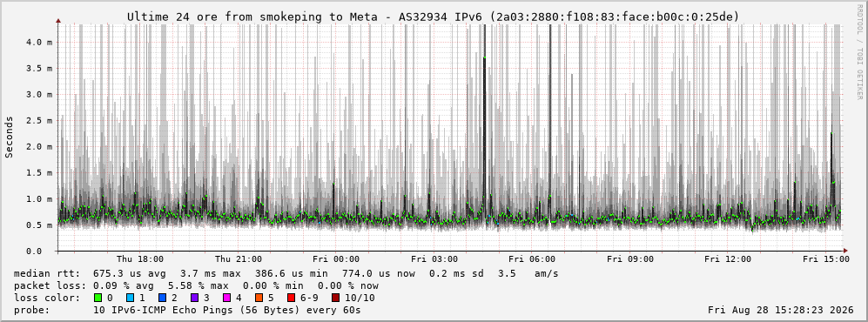Click the timestamp Fri Aug 28 15:28:23 2026

click(x=781, y=310)
